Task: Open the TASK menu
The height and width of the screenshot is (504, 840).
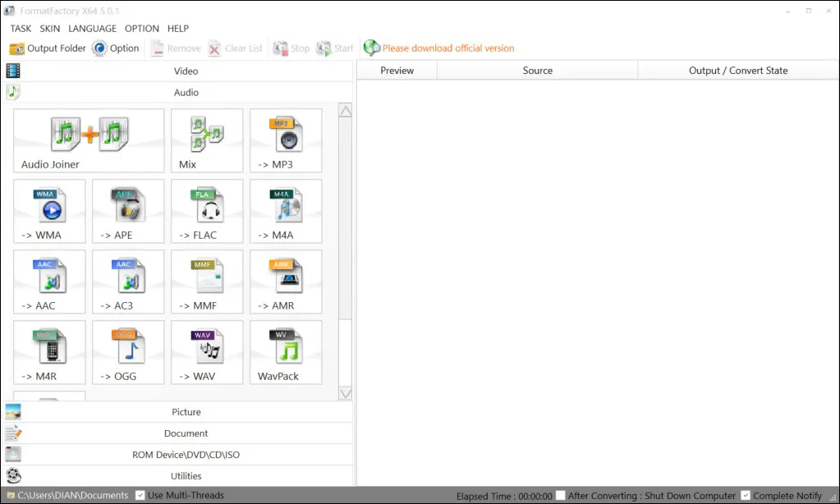Action: click(x=21, y=29)
